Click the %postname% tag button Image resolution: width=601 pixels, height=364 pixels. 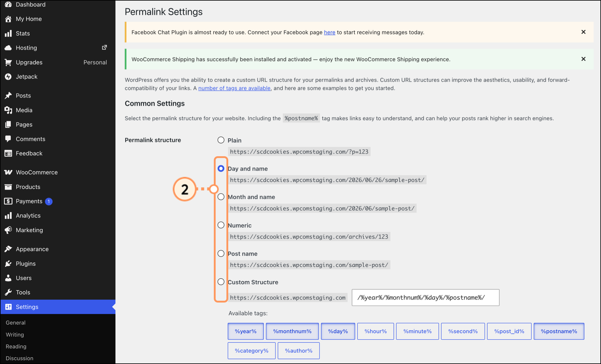[x=559, y=331]
